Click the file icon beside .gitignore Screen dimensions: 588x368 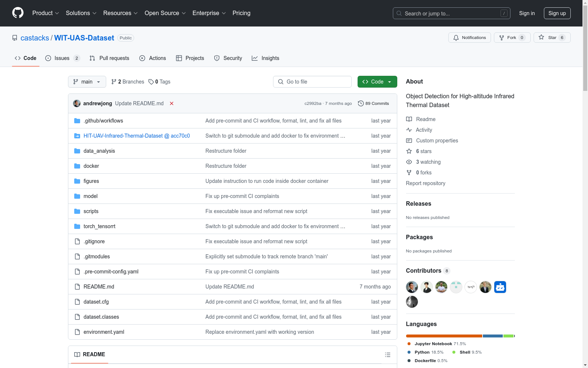coord(77,241)
